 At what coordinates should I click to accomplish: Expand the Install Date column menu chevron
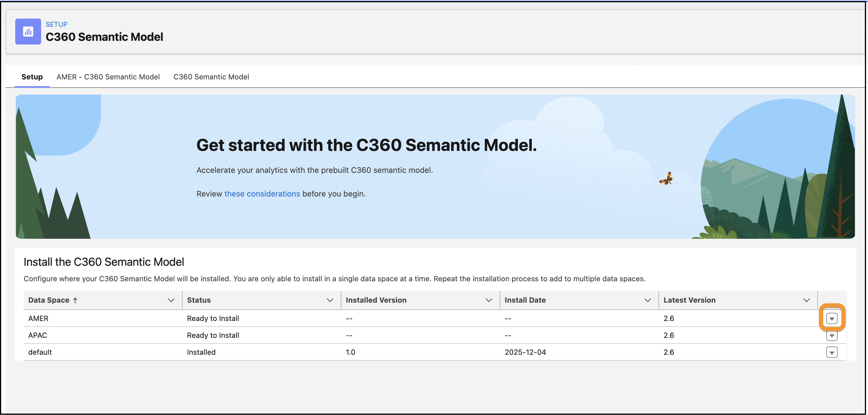coord(648,300)
